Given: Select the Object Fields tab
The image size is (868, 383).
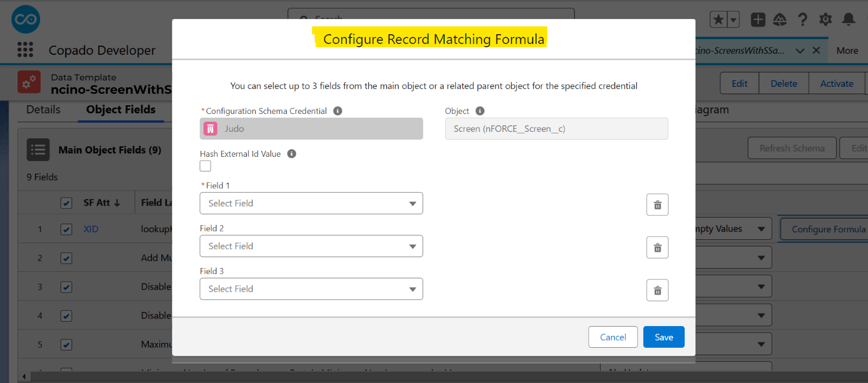Looking at the screenshot, I should (x=121, y=110).
